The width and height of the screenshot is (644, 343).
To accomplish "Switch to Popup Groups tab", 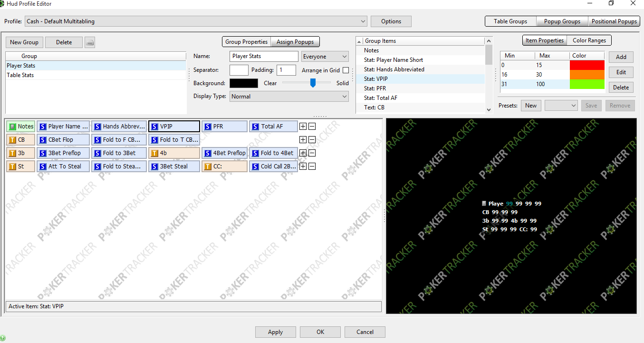I will (x=562, y=21).
